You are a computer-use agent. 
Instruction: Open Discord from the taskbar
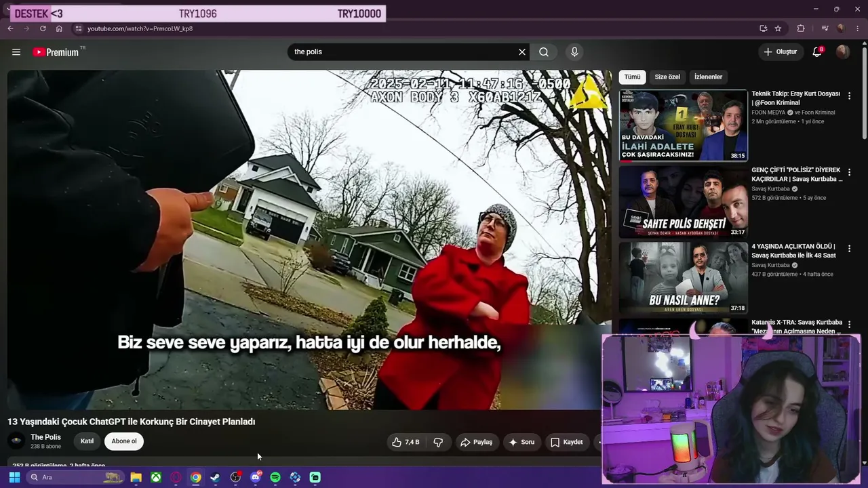click(x=256, y=477)
